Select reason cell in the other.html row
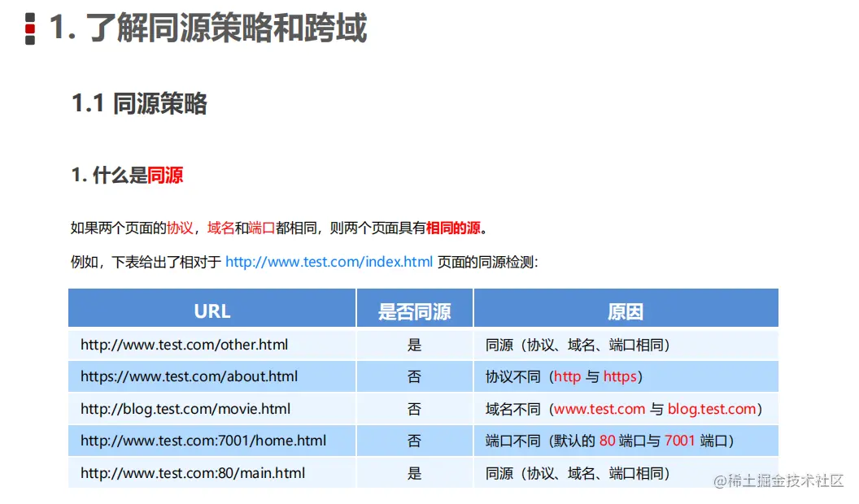 tap(626, 345)
